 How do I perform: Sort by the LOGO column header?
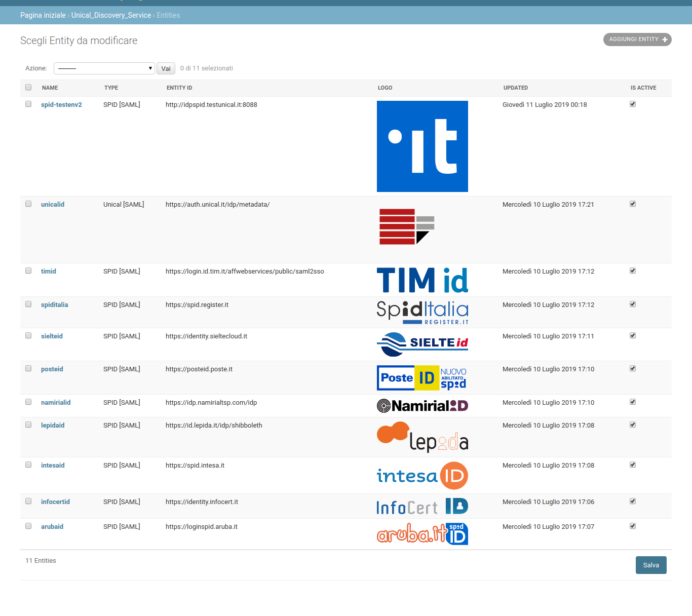pos(385,88)
